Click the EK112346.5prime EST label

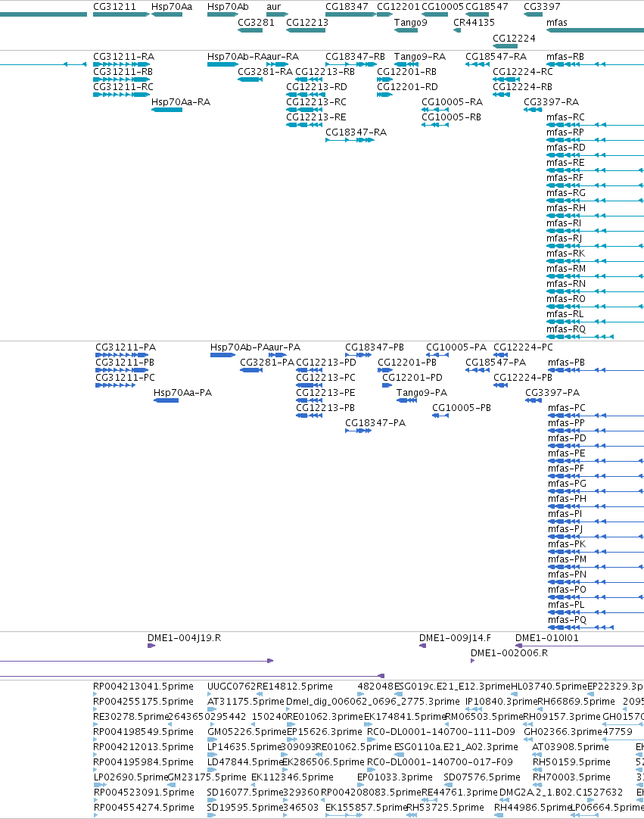point(293,777)
